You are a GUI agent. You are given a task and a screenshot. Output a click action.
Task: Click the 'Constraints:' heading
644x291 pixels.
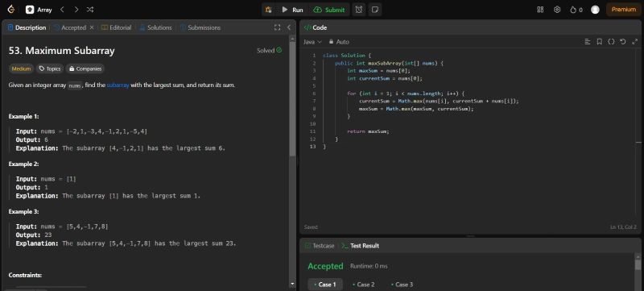pyautogui.click(x=25, y=276)
